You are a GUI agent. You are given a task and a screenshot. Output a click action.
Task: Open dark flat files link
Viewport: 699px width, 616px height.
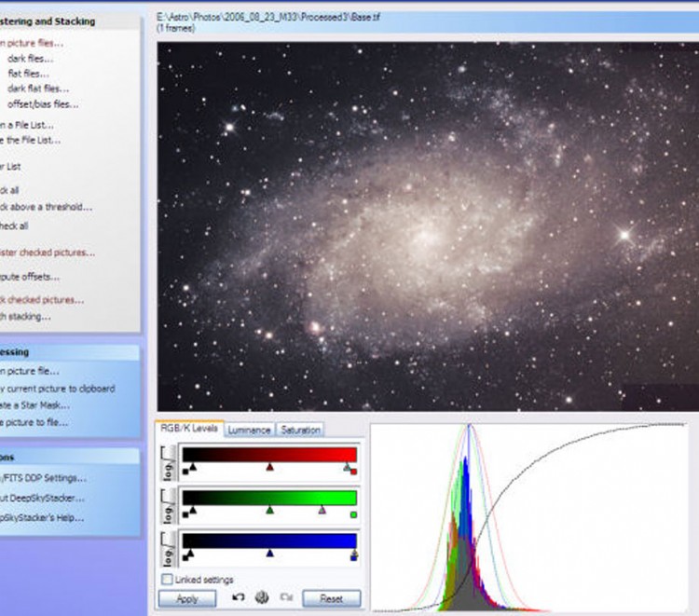click(38, 89)
